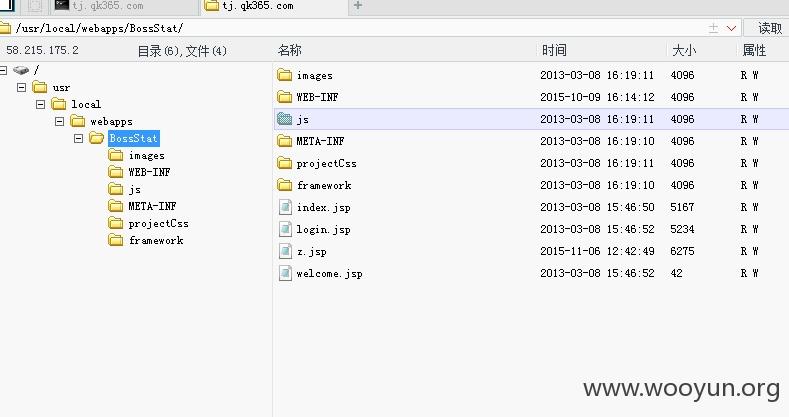Click the size value 6275 of z.jsp
This screenshot has width=789, height=417.
coord(682,251)
